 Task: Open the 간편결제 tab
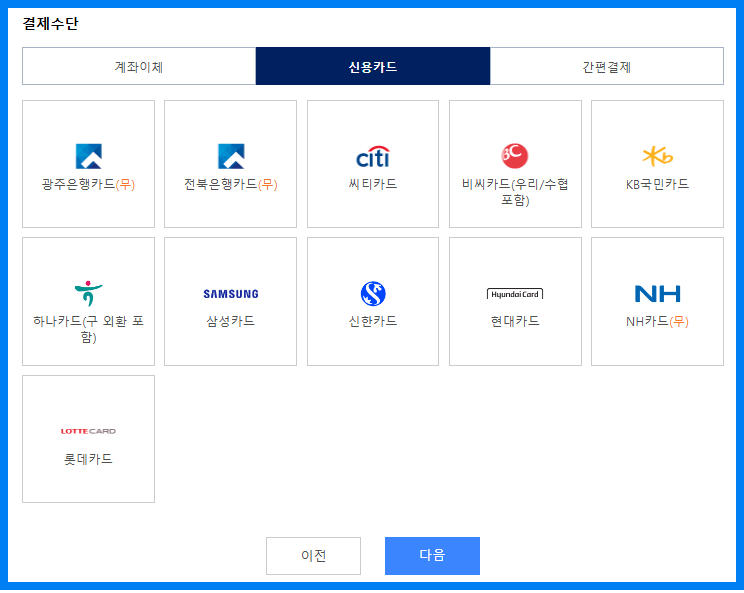pyautogui.click(x=607, y=66)
